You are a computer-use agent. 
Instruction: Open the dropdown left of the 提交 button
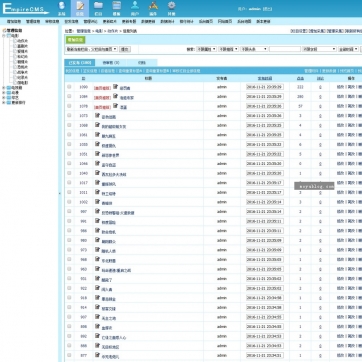click(92, 49)
